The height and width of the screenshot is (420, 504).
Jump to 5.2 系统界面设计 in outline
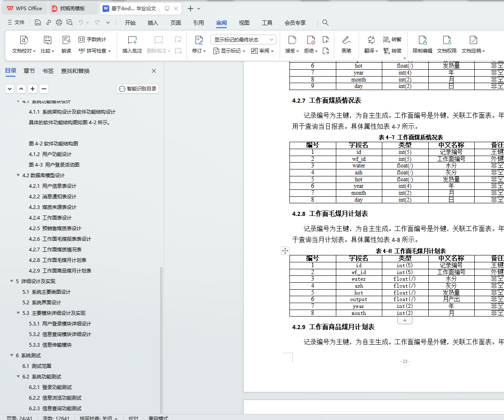coord(42,302)
